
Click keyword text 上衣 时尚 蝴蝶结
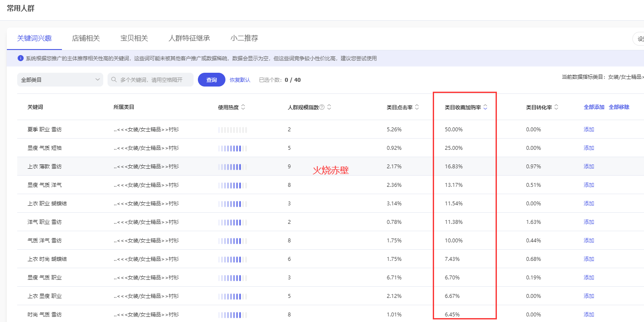point(47,259)
